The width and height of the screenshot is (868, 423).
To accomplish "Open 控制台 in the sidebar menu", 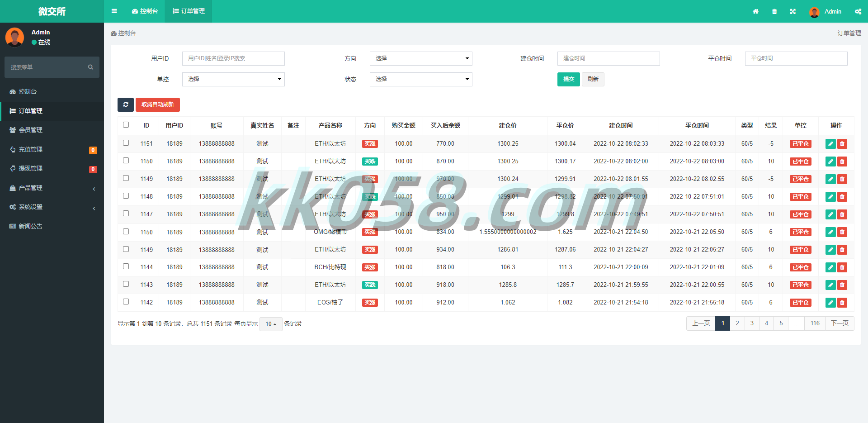I will [52, 91].
